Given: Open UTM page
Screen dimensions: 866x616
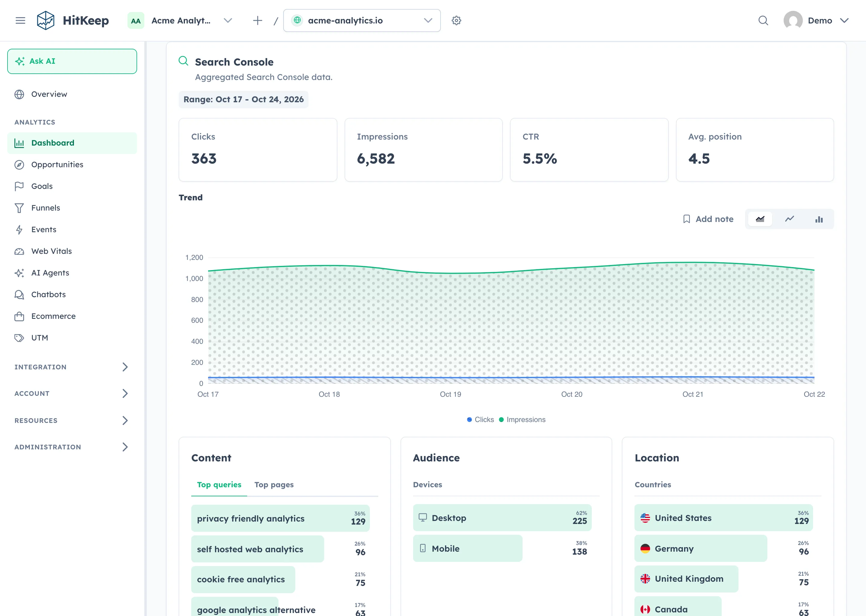Looking at the screenshot, I should (x=72, y=337).
